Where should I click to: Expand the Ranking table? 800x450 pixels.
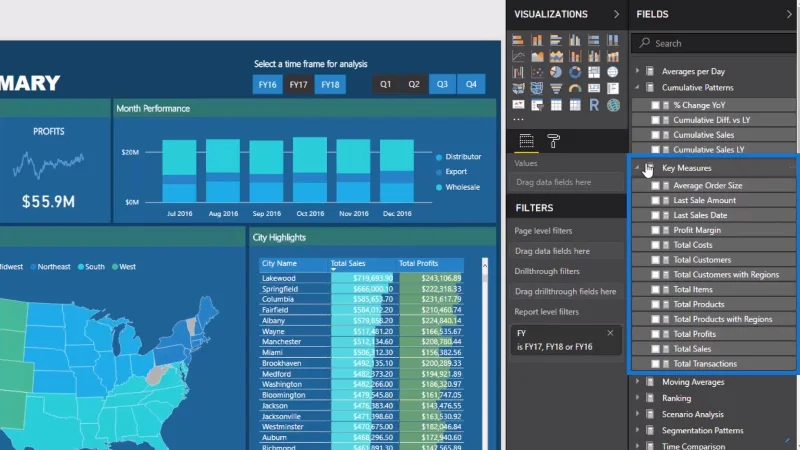637,397
